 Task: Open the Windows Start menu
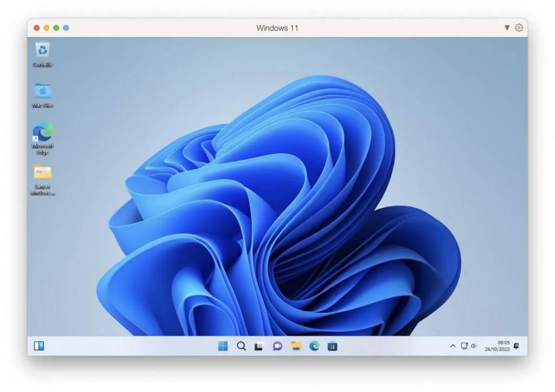coord(223,346)
